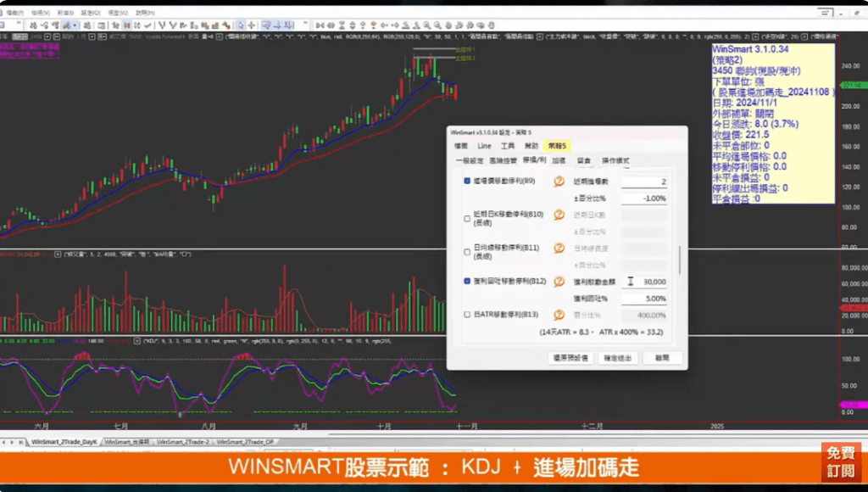The height and width of the screenshot is (492, 868).
Task: Click 近期進場數 input field
Action: [x=644, y=182]
